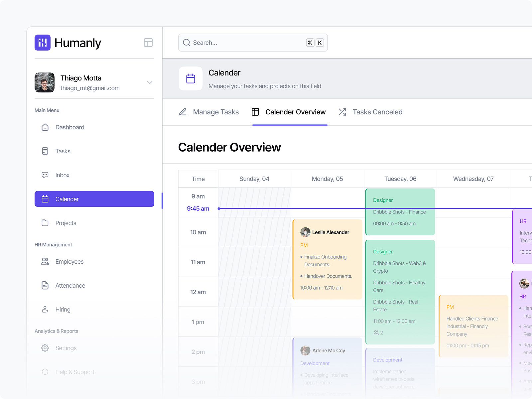Select Calender in the Main Menu
The image size is (532, 399).
(x=67, y=199)
